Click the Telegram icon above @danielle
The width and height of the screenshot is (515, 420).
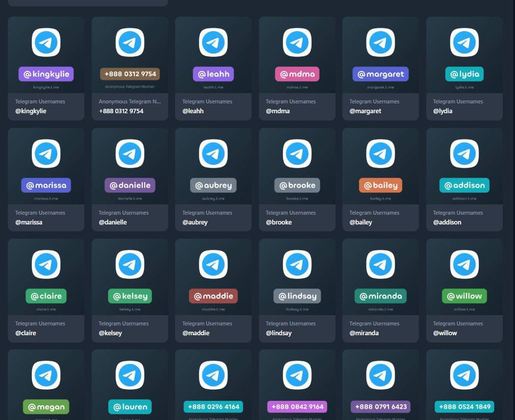(x=130, y=153)
